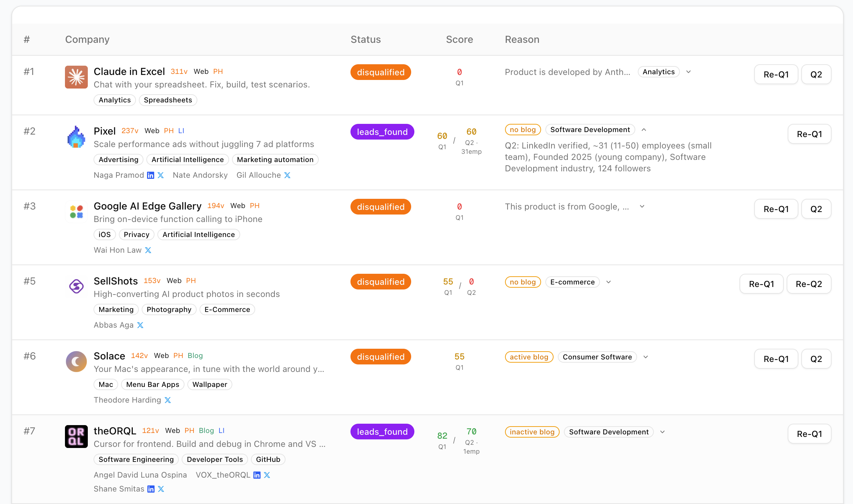Expand theORQL reason details

point(662,432)
